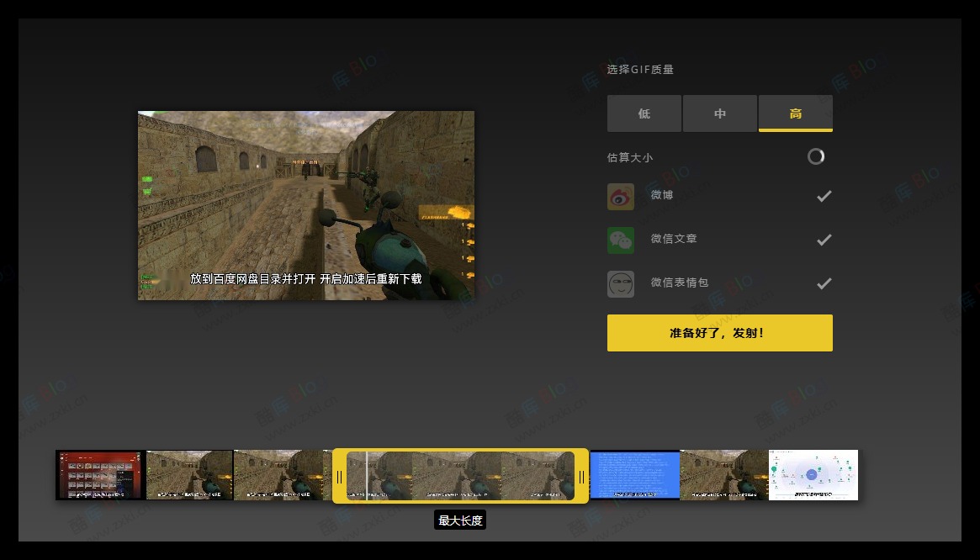Click the blue screen frame thumbnail
980x560 pixels.
coord(635,474)
